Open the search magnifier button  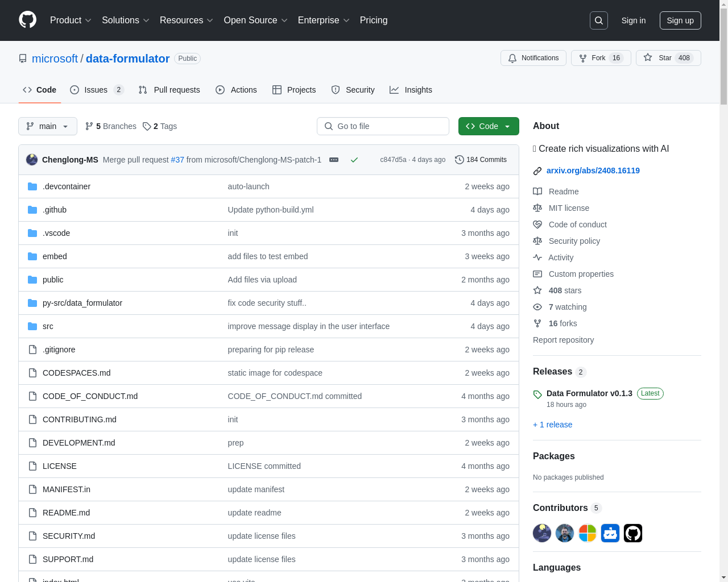(599, 20)
